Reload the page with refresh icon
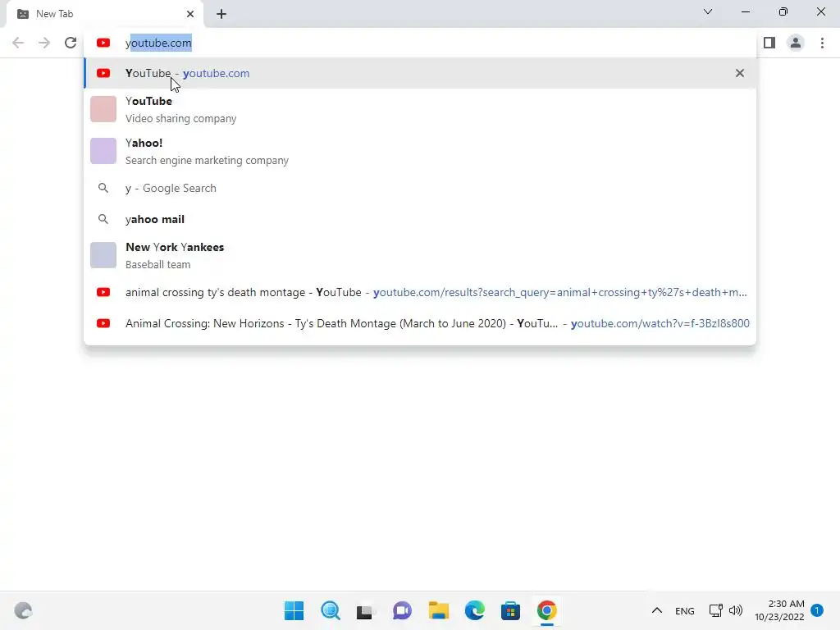The image size is (840, 630). click(x=71, y=43)
